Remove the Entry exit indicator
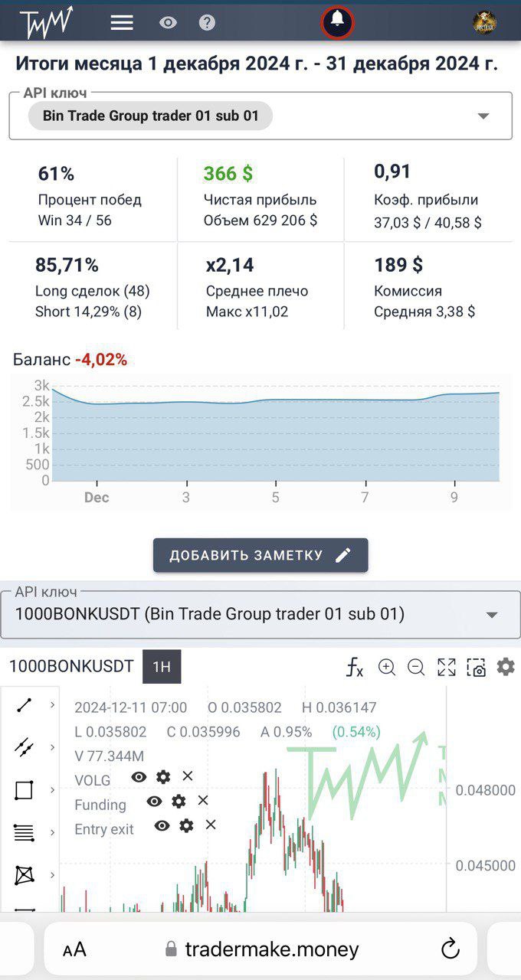The width and height of the screenshot is (521, 980). tap(211, 825)
